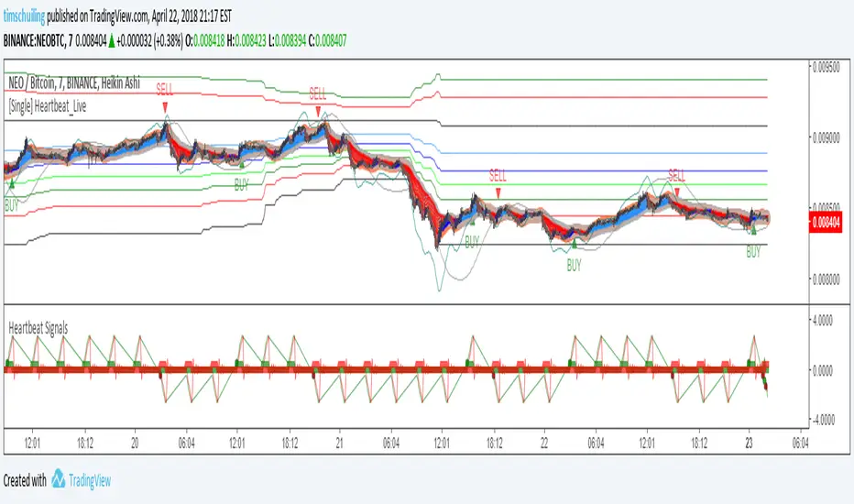Select the BINANCE:NEOBTC, 7 symbol text
The width and height of the screenshot is (854, 504).
[x=38, y=41]
